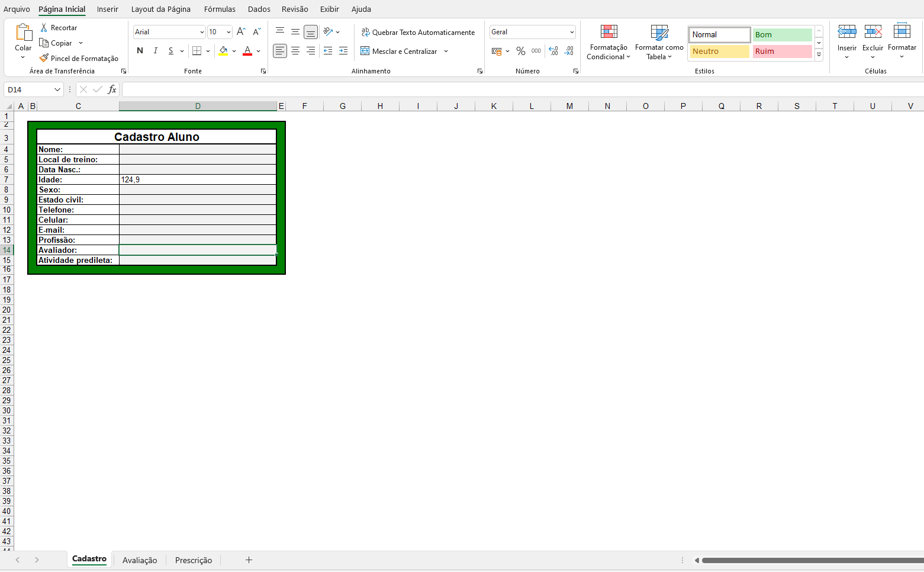Click the percent style icon
924x572 pixels.
[x=520, y=52]
